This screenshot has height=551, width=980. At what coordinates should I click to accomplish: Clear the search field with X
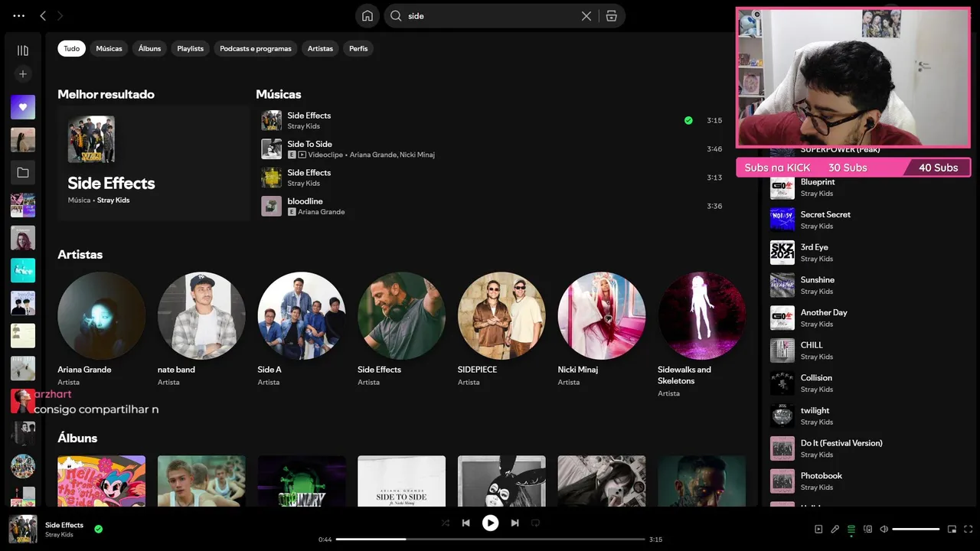pyautogui.click(x=586, y=16)
